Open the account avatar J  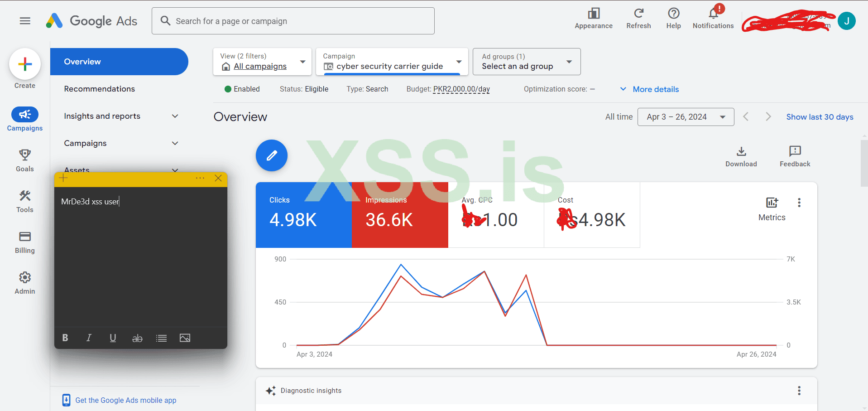tap(846, 21)
